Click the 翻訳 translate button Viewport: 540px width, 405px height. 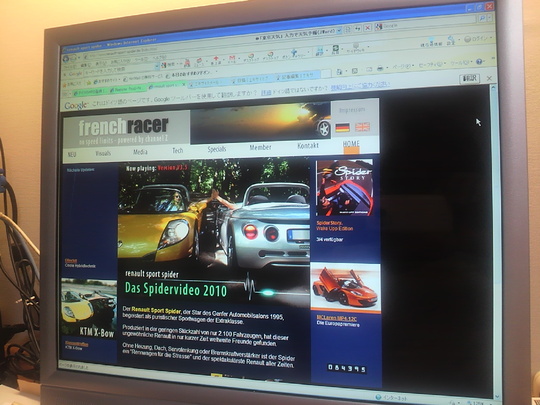pos(469,79)
